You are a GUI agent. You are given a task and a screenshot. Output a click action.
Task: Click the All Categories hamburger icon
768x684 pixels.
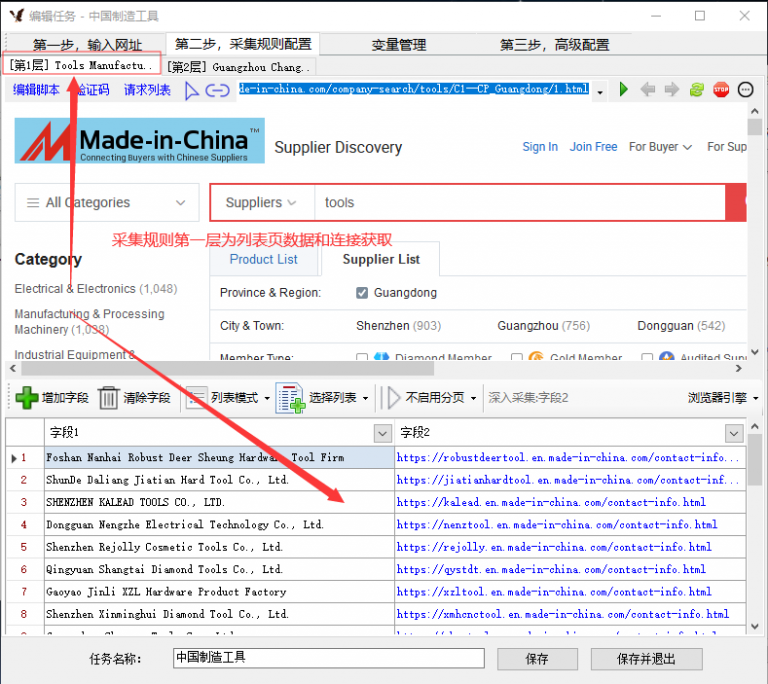(33, 203)
